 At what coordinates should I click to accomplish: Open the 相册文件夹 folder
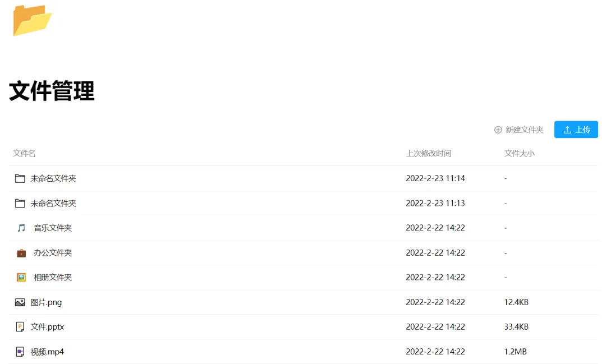point(53,277)
